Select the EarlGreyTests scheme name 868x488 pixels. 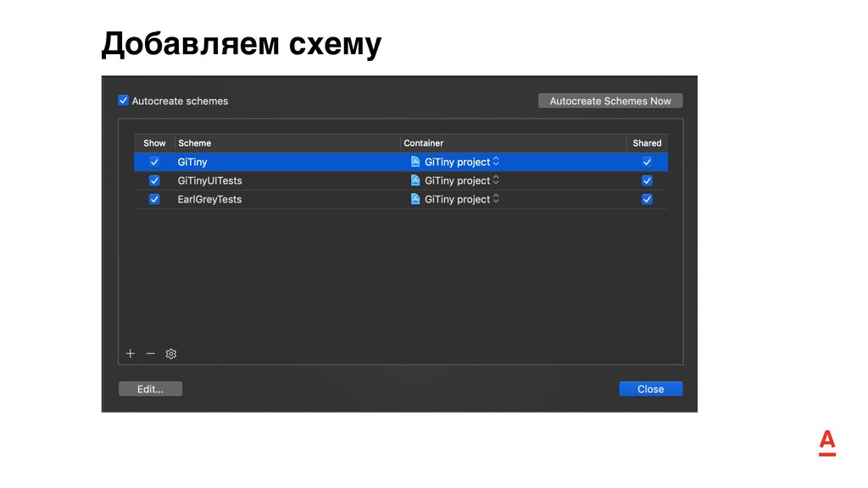coord(210,199)
